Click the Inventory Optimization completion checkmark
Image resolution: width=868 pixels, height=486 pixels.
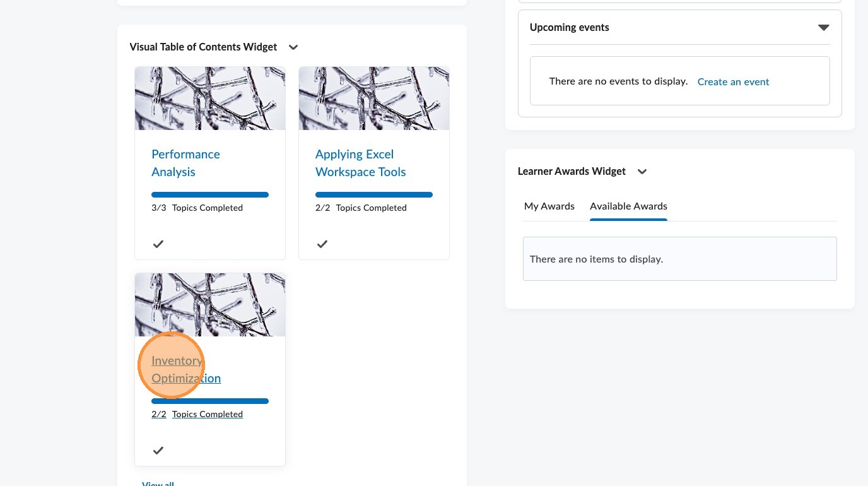click(x=158, y=450)
